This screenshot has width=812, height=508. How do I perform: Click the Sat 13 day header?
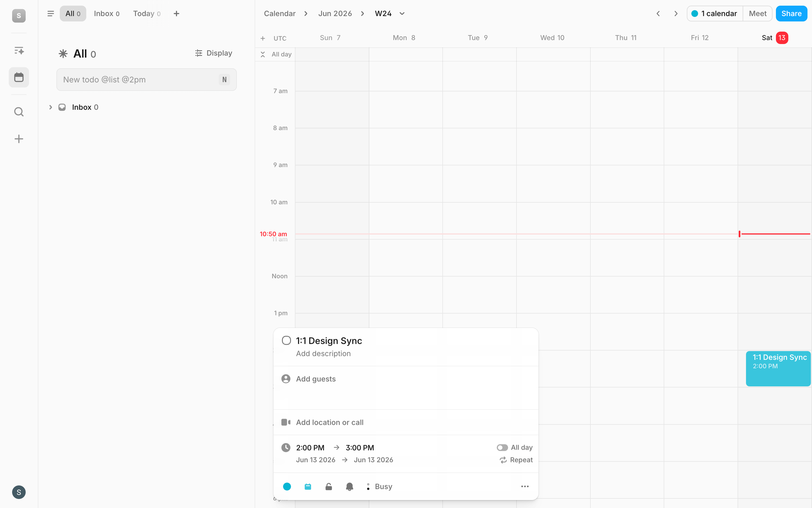tap(775, 38)
